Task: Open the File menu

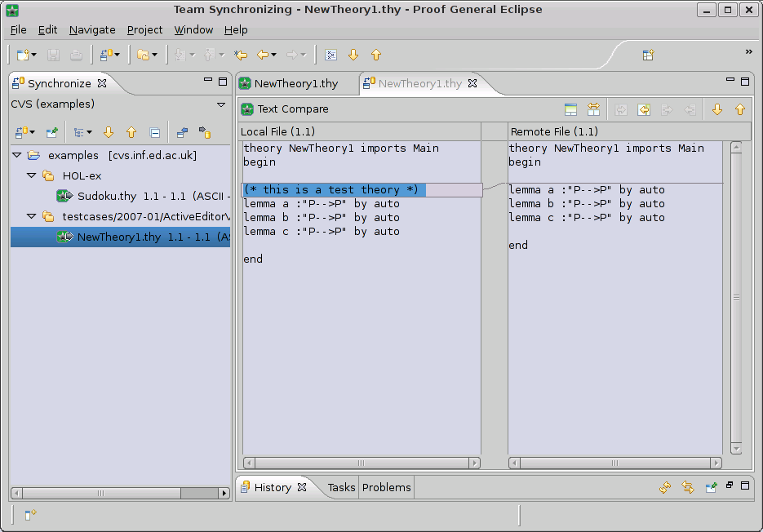Action: (x=19, y=29)
